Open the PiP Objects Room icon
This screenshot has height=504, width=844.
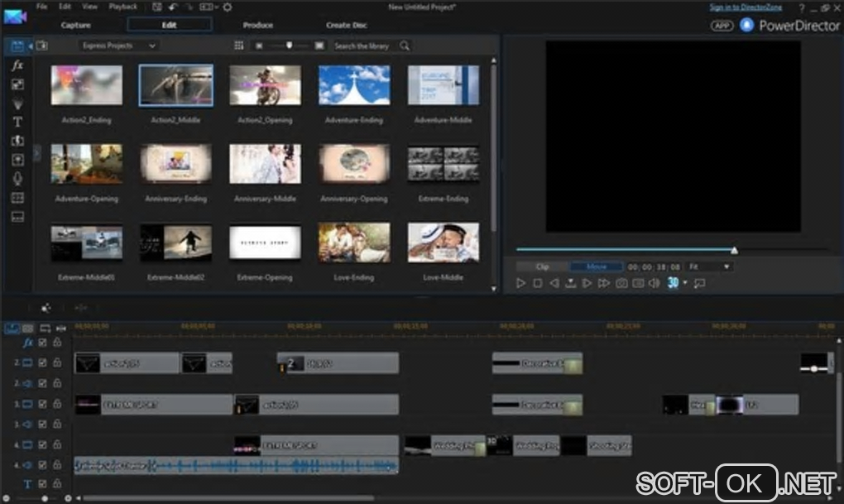(17, 84)
